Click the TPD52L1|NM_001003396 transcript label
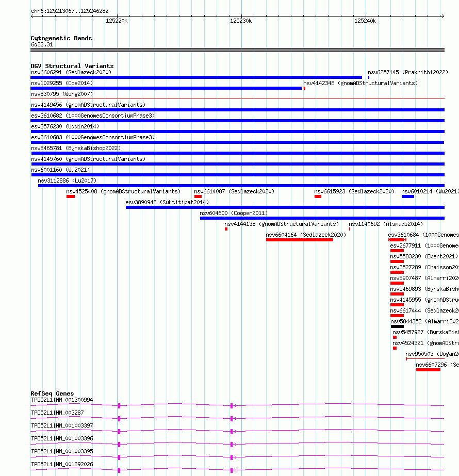 point(62,439)
